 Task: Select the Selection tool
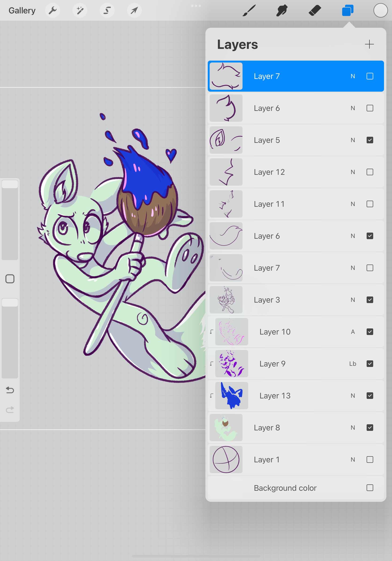tap(107, 10)
